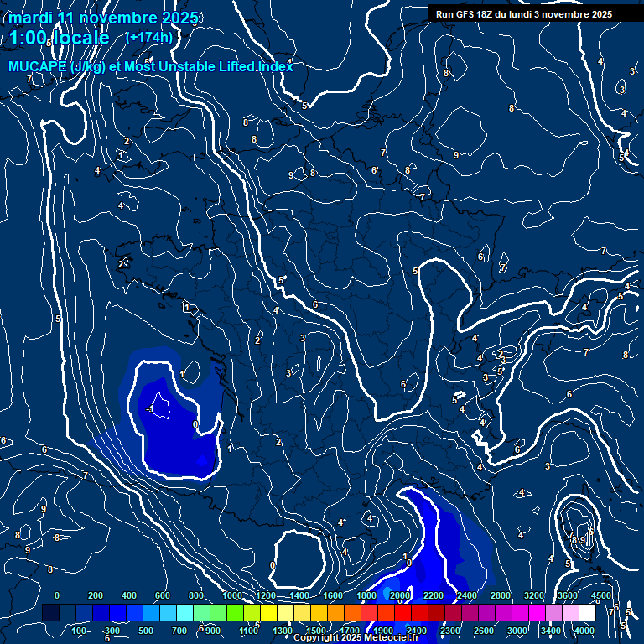Viewport: 644px width, 644px height.
Task: Click the '1:00 locale' time label
Action: tap(60, 39)
